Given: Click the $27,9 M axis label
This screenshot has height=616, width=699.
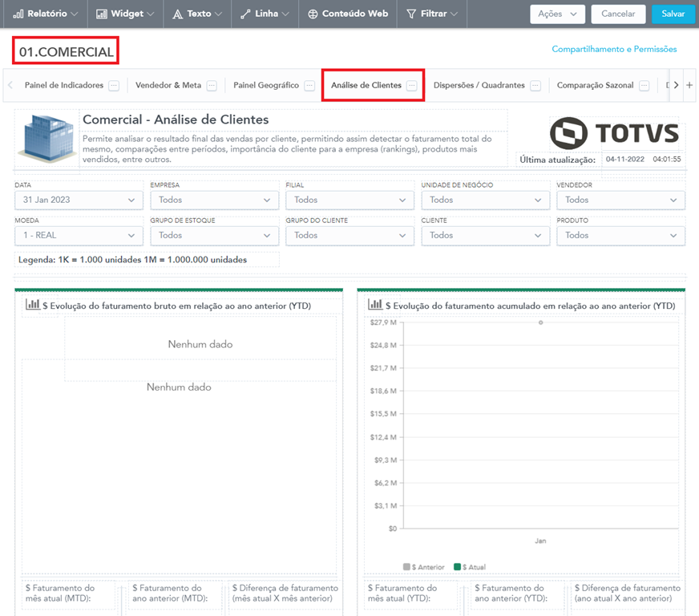Looking at the screenshot, I should pyautogui.click(x=383, y=322).
